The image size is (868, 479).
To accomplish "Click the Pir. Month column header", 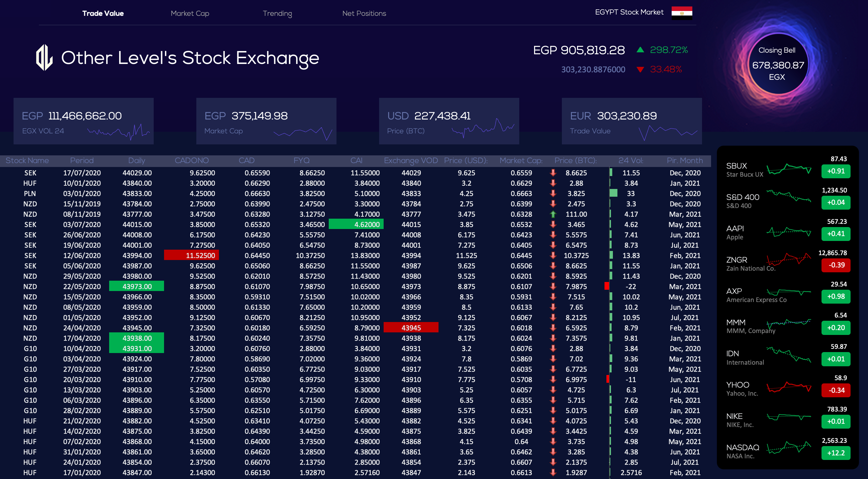I will pyautogui.click(x=685, y=161).
